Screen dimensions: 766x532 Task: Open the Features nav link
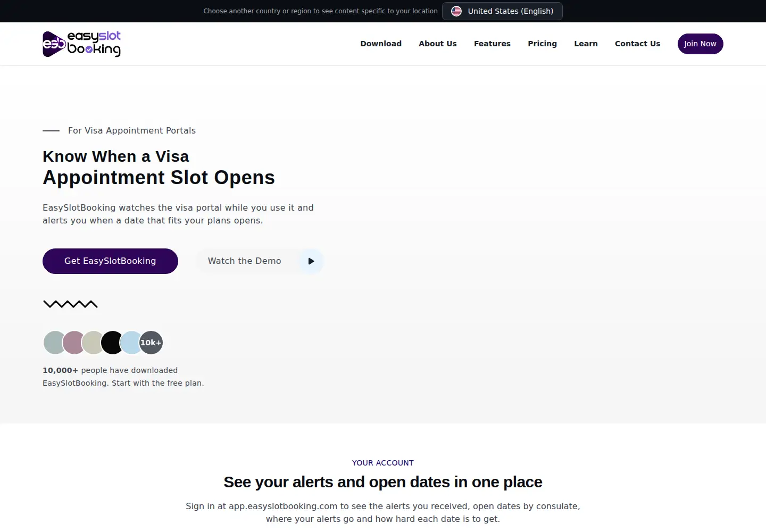point(492,44)
